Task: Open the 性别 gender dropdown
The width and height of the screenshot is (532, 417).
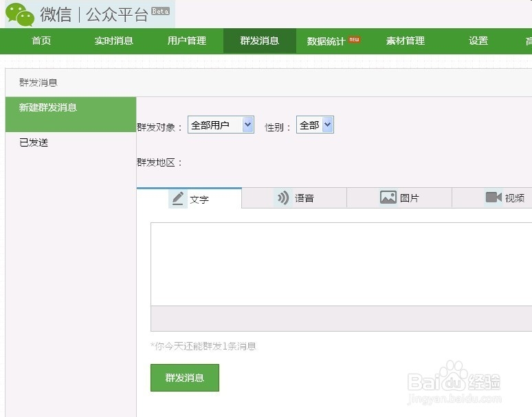Action: (x=315, y=125)
